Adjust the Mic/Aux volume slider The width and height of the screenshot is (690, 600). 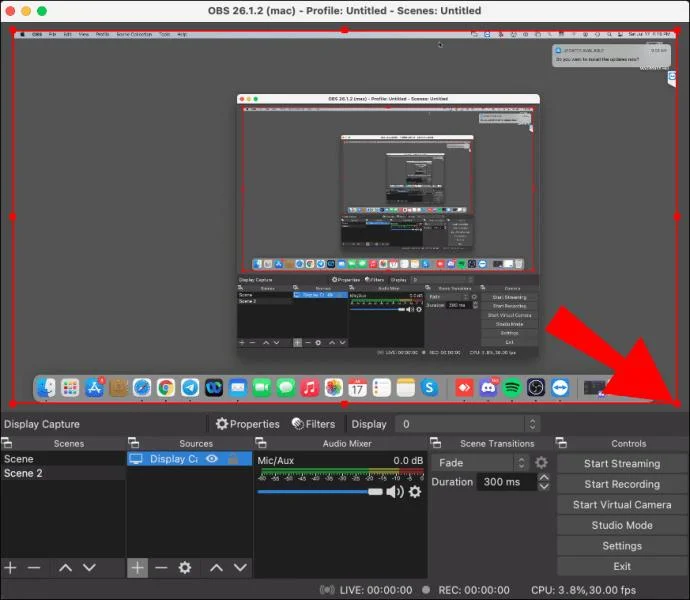[320, 491]
